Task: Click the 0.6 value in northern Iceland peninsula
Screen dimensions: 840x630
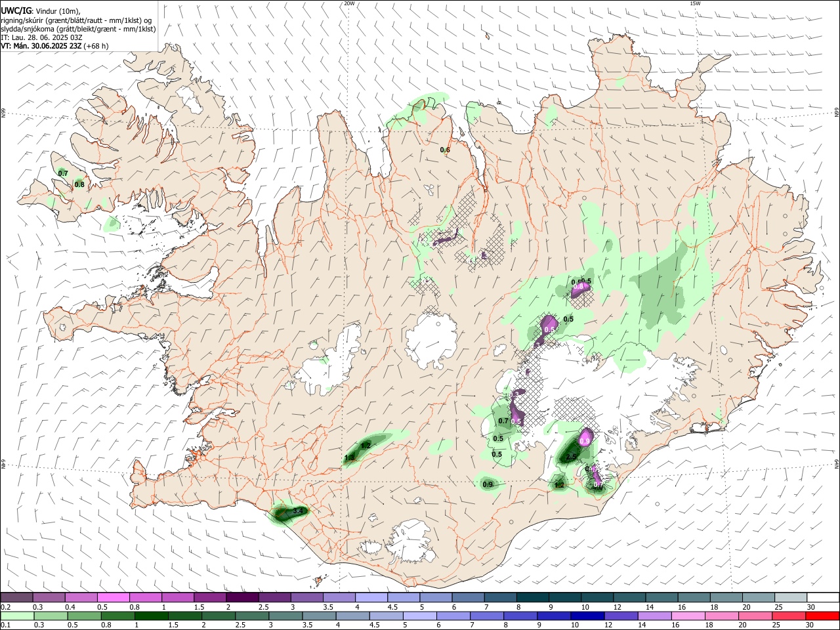Action: (x=445, y=150)
